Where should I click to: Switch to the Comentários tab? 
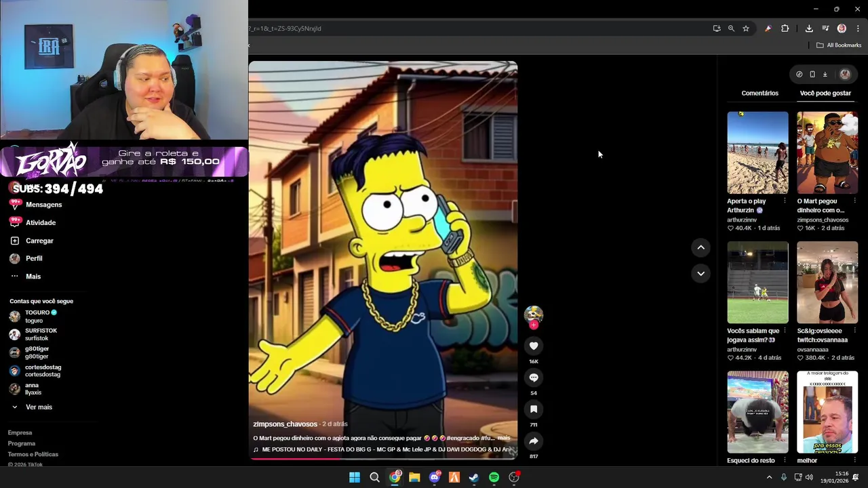(x=759, y=93)
